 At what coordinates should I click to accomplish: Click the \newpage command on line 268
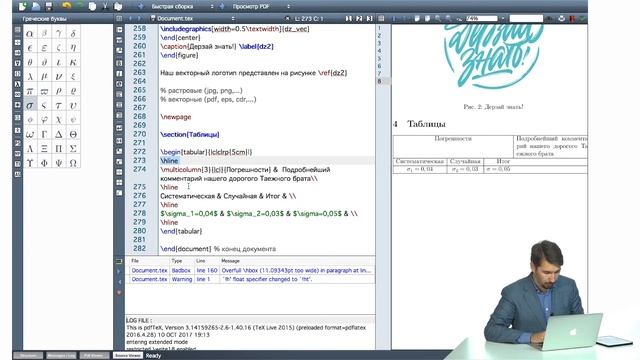176,117
